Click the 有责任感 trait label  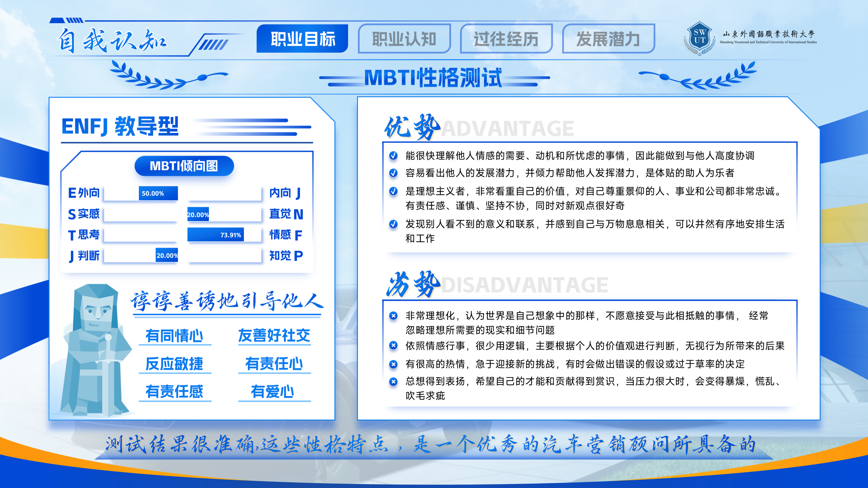174,392
